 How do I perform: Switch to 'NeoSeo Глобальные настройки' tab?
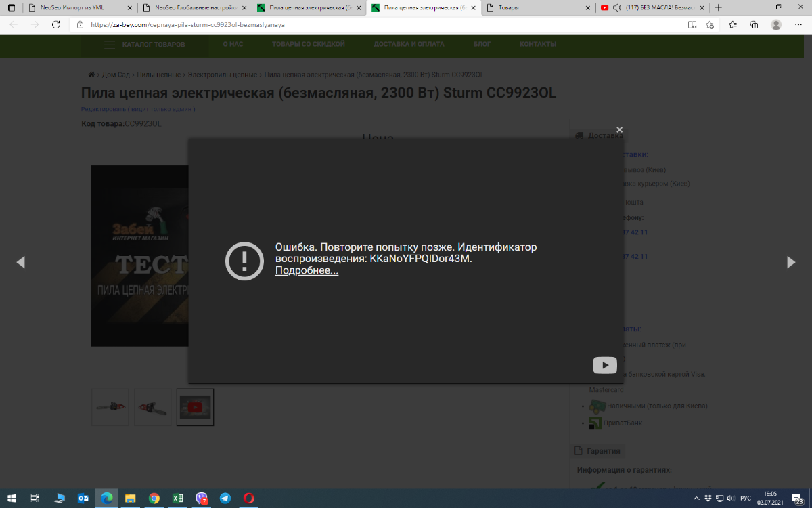tap(194, 7)
